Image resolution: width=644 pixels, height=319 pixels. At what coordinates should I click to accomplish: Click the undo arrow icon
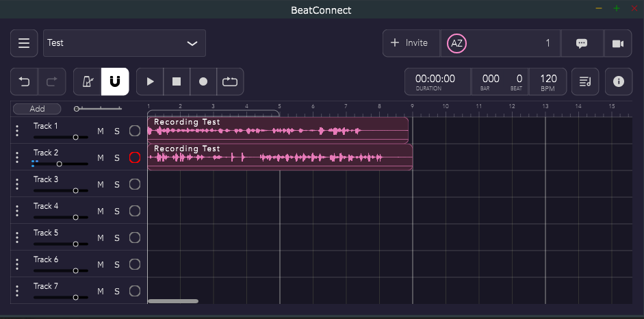tap(24, 81)
